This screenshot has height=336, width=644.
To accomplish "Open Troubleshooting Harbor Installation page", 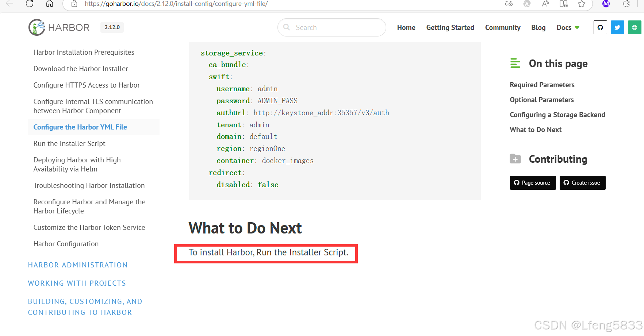I will [89, 185].
